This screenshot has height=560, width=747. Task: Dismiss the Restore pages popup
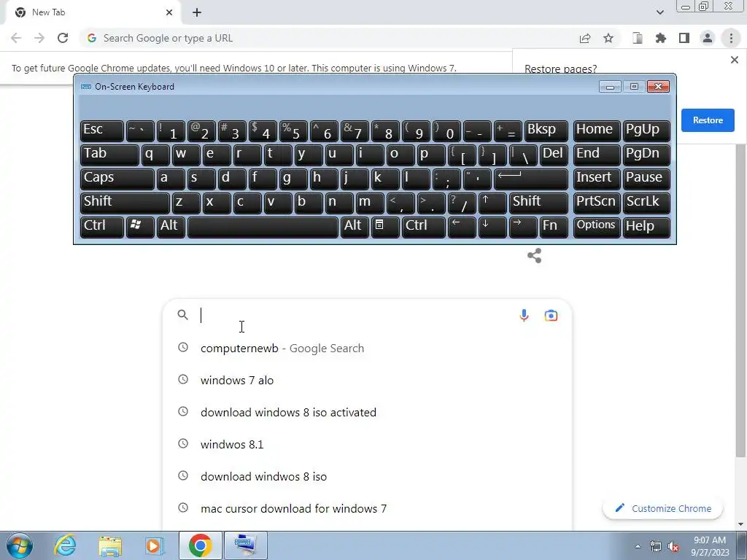(x=734, y=60)
